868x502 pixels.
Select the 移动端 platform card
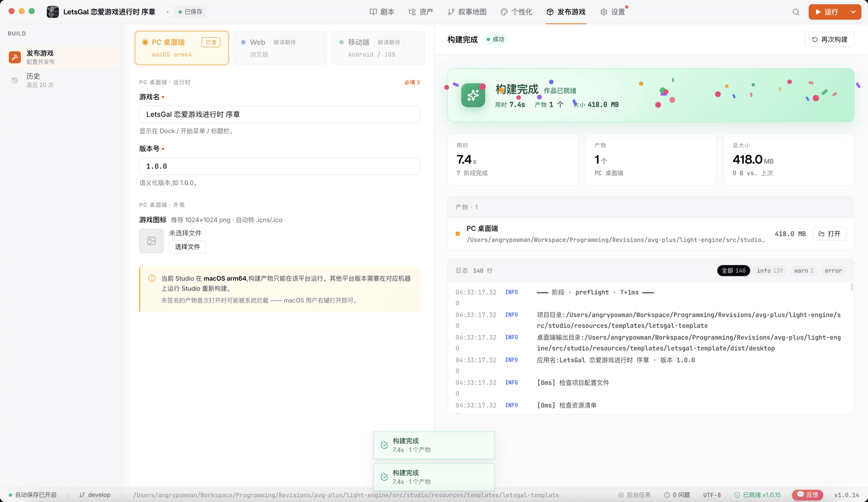point(378,48)
